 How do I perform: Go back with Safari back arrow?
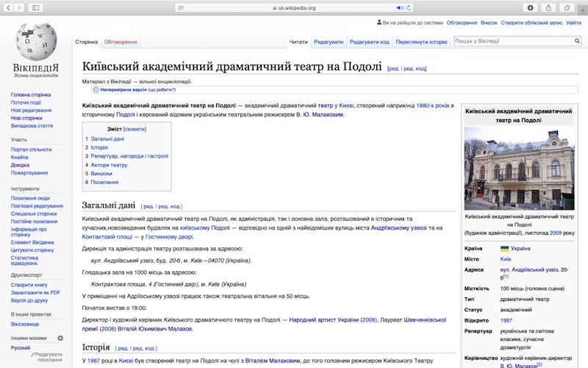tap(8, 7)
